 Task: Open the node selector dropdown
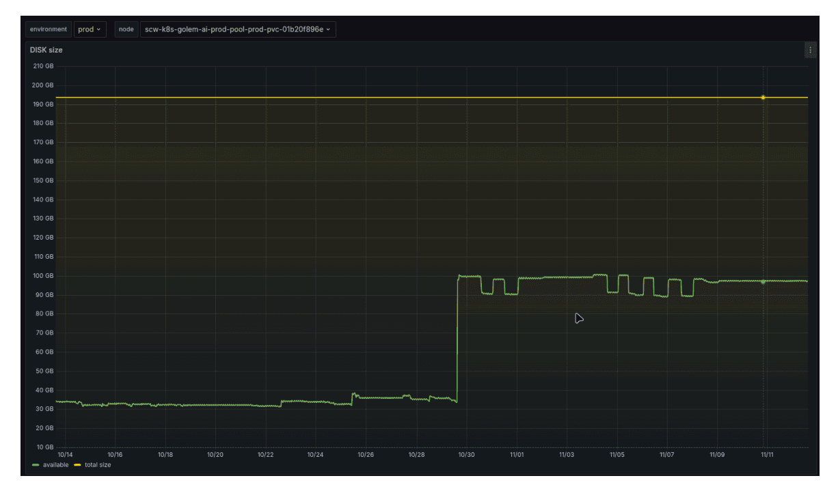click(237, 29)
